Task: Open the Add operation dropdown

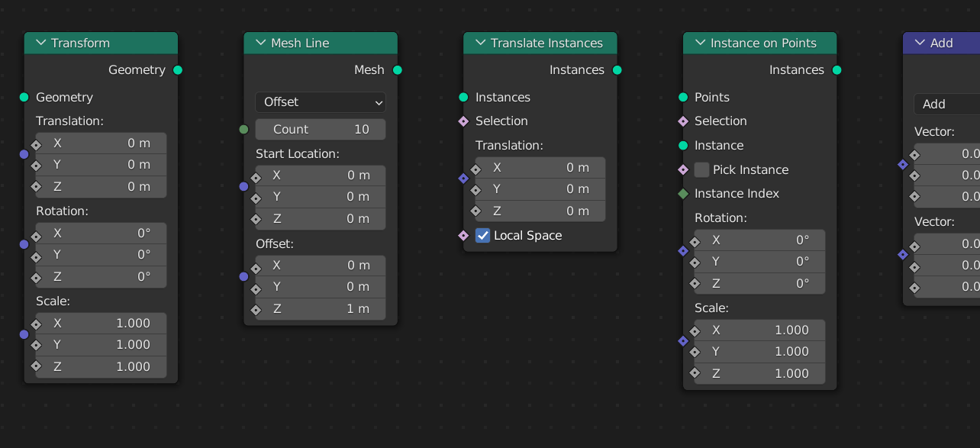Action: coord(947,105)
